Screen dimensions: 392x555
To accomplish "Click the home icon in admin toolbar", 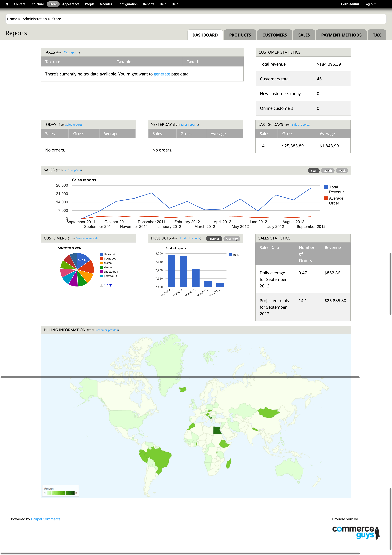I will tap(7, 4).
